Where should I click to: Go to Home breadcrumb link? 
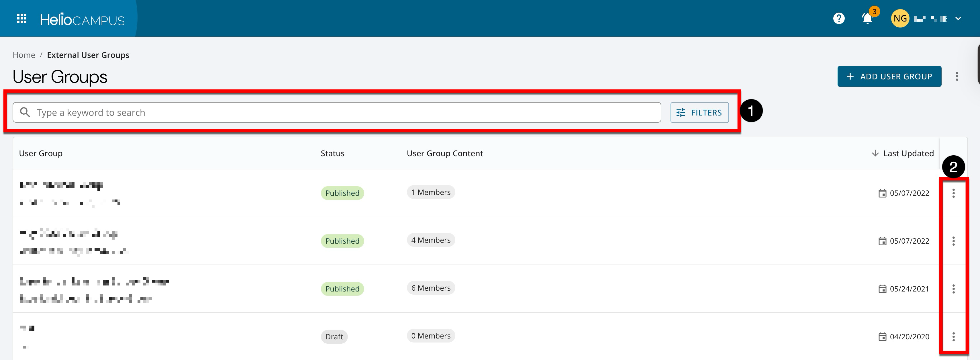[x=23, y=55]
